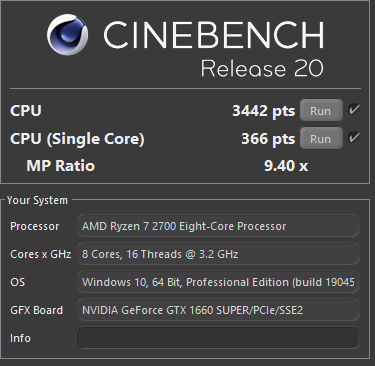Click the 366 pts single core score

pyautogui.click(x=268, y=139)
